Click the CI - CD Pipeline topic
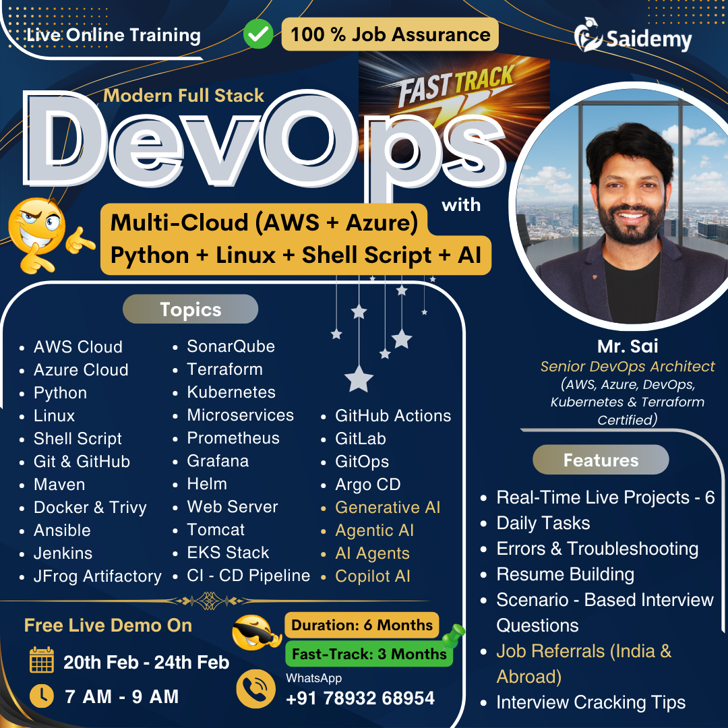728x728 pixels. tap(248, 575)
